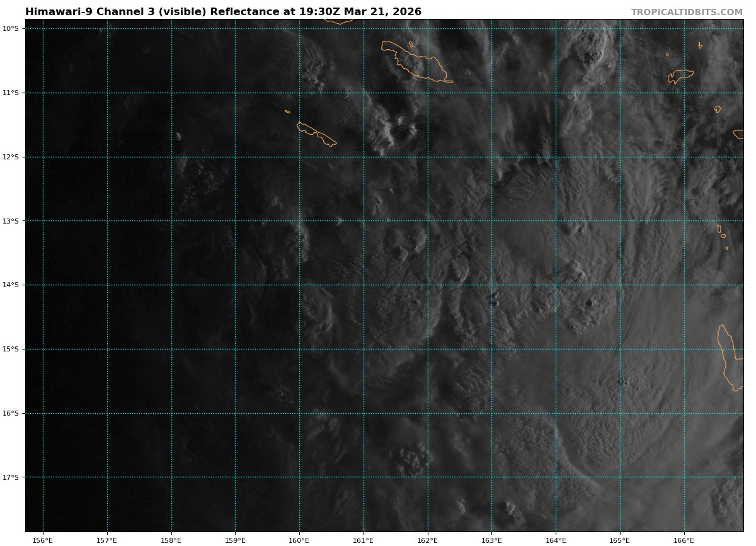
Task: Click the 17°S latitude axis label
Action: (x=11, y=477)
